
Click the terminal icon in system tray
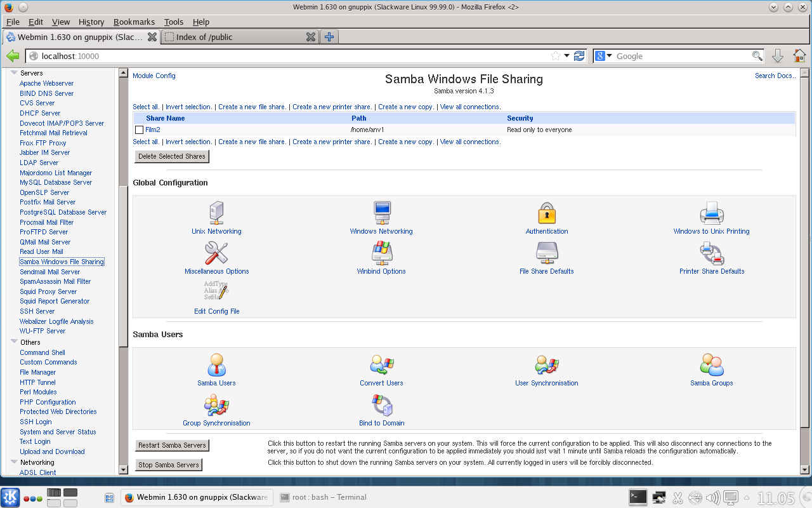coord(638,497)
